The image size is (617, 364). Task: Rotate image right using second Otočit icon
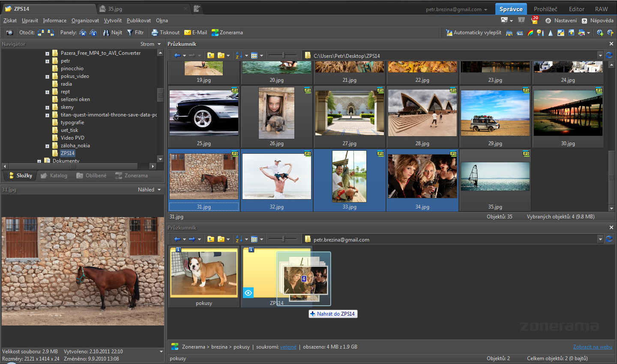51,33
